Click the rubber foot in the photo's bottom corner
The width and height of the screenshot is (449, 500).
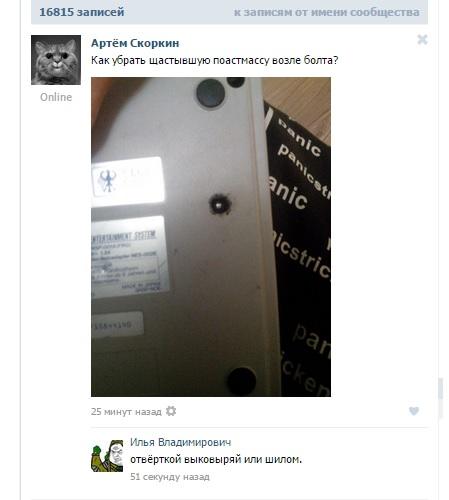pos(242,381)
